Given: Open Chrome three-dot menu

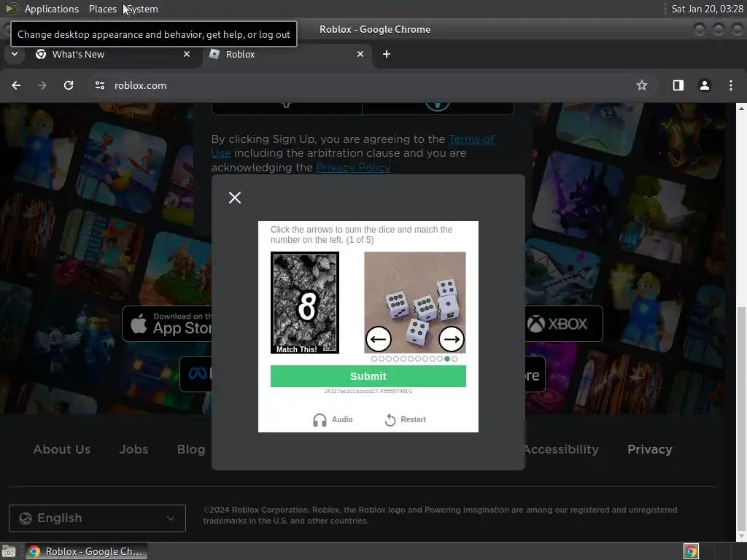Looking at the screenshot, I should (731, 85).
